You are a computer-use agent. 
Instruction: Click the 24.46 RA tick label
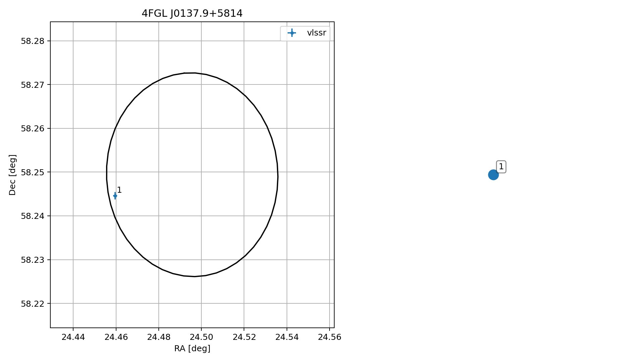(116, 337)
